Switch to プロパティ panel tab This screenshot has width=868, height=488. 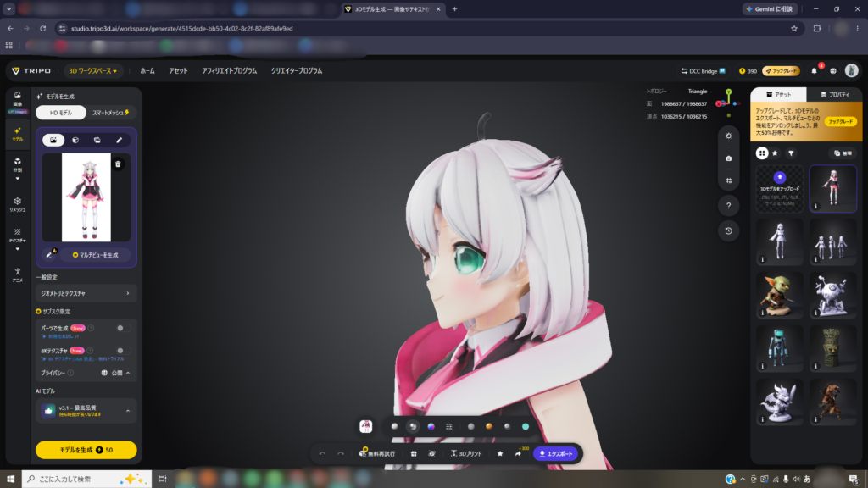click(834, 95)
